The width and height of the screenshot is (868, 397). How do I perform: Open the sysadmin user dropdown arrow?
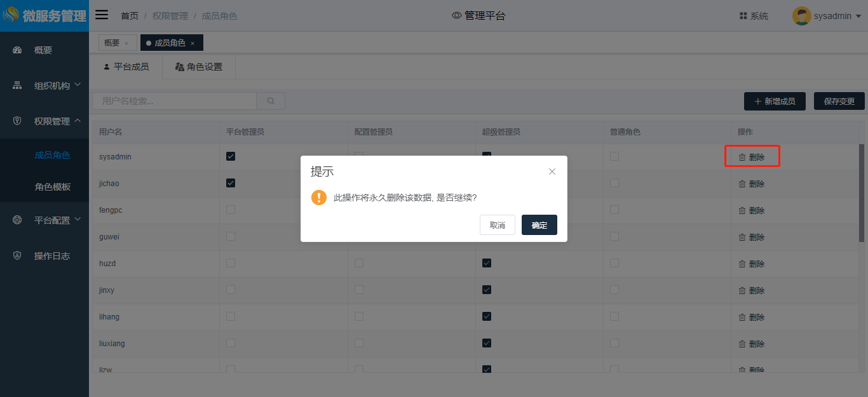pyautogui.click(x=858, y=17)
